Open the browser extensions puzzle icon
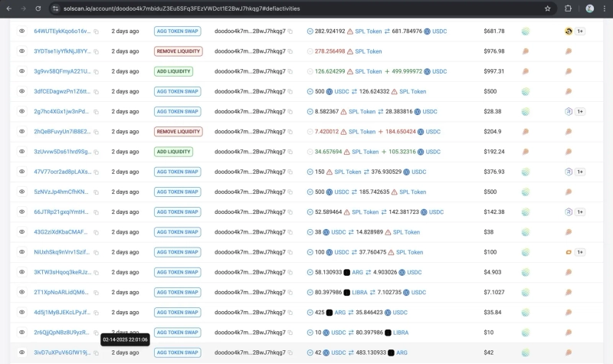This screenshot has height=364, width=613. pos(568,8)
